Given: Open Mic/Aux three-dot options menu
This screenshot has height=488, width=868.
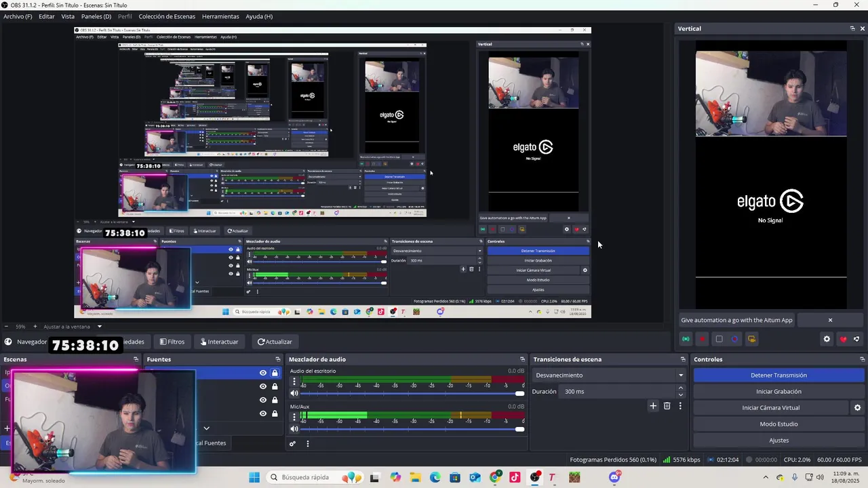Looking at the screenshot, I should coord(294,418).
